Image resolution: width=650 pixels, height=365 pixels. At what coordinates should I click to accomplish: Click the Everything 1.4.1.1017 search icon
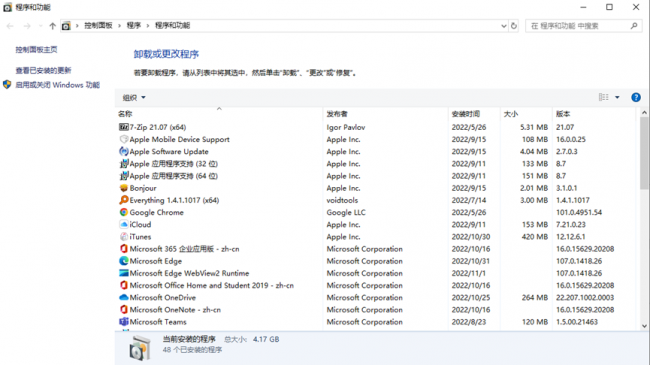124,200
